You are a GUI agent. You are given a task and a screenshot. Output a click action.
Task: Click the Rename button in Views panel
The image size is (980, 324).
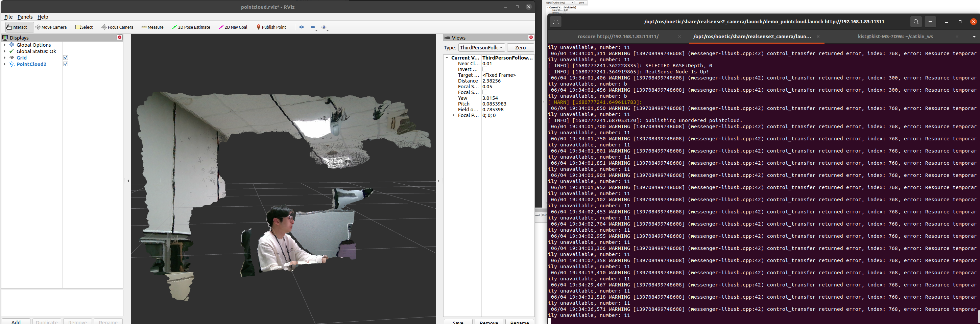coord(520,322)
